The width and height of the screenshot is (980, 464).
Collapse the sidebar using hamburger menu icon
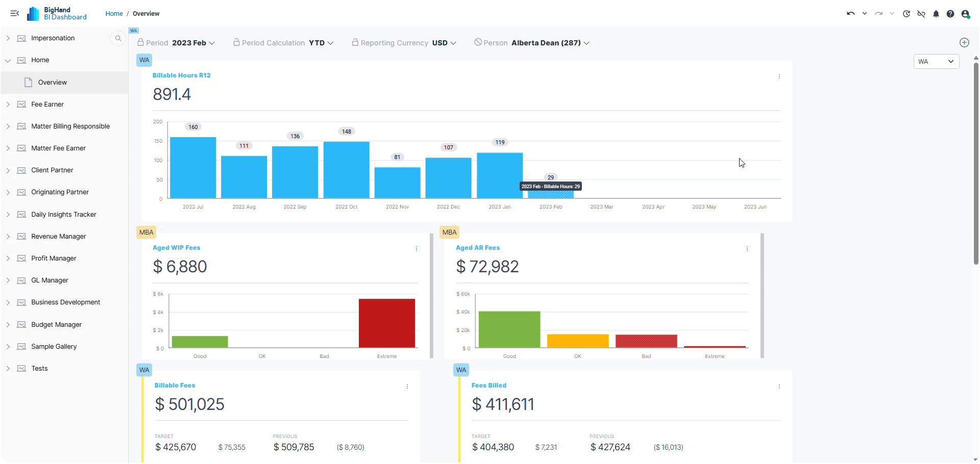coord(15,14)
